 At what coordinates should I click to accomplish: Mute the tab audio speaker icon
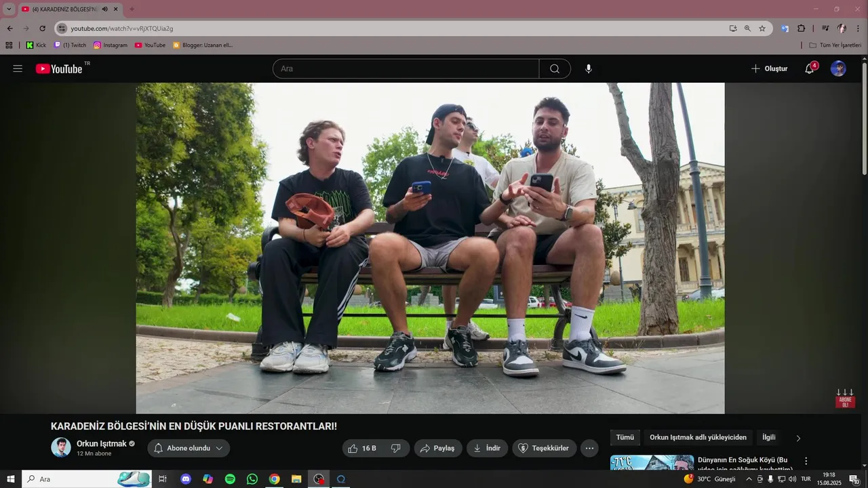click(x=105, y=9)
